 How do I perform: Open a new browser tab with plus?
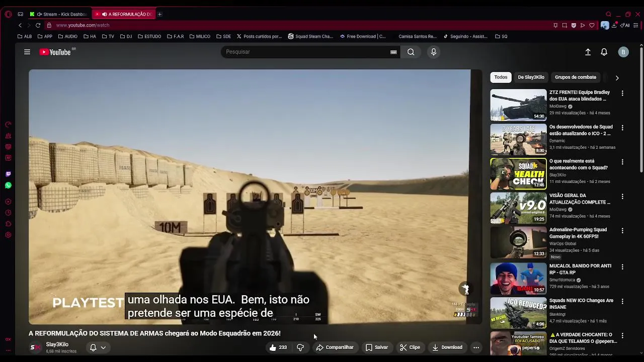pos(159,14)
